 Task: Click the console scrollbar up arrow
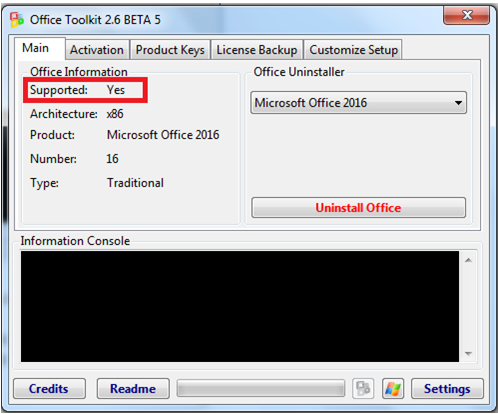coord(468,260)
